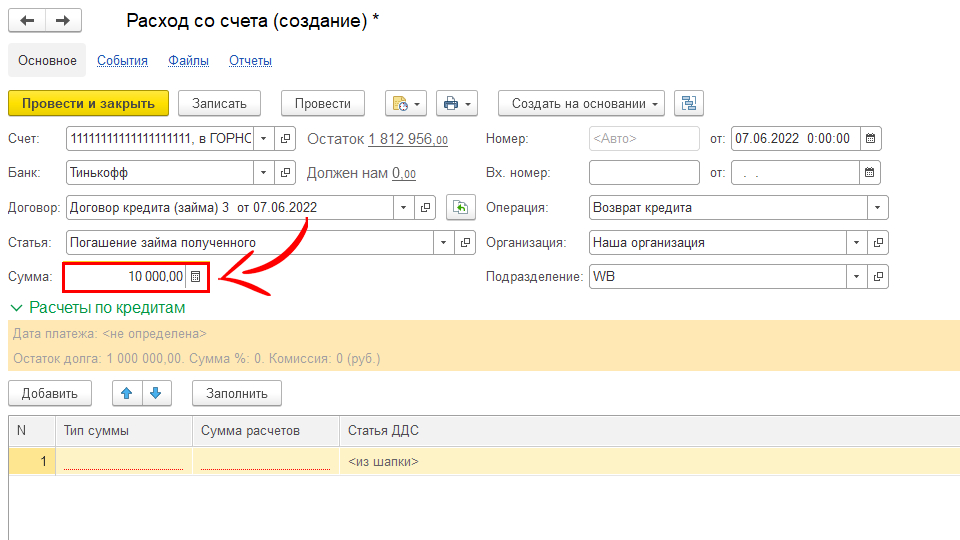Click the Вх. номер input field
960x540 pixels.
(x=643, y=173)
